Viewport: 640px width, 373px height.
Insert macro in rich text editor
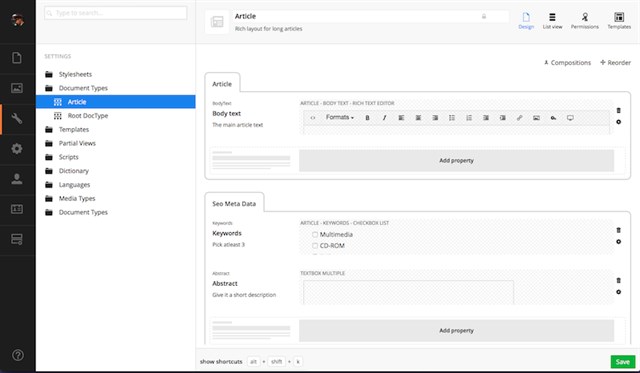[x=553, y=118]
